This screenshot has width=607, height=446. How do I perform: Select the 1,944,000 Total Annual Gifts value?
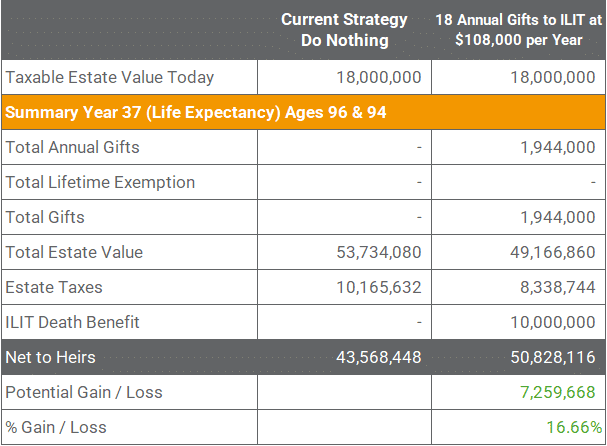[x=557, y=148]
